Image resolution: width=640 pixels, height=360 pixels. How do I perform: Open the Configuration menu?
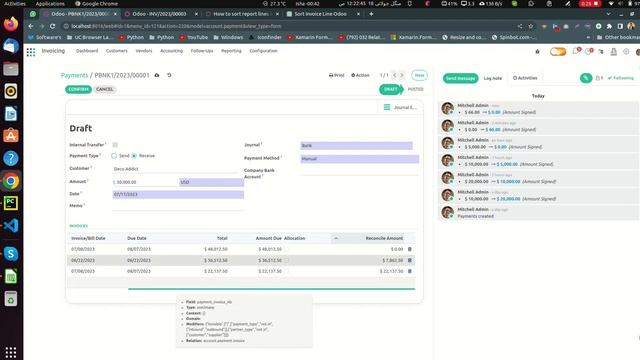[263, 51]
